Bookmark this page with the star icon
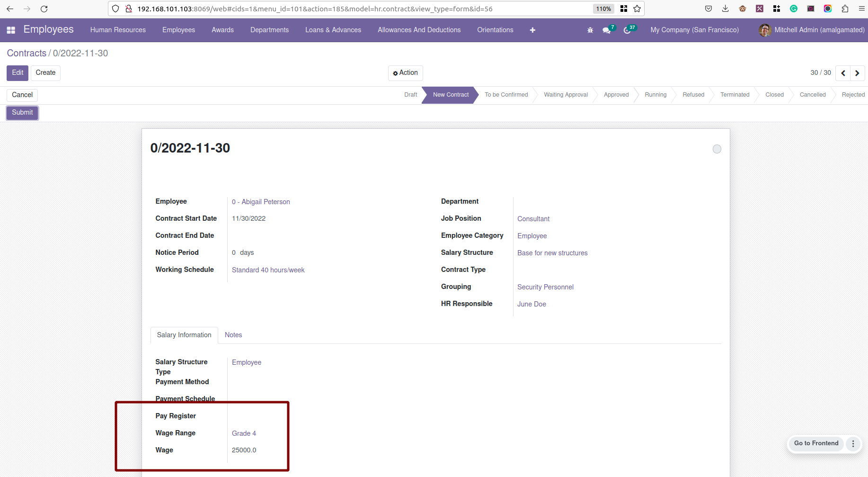868x477 pixels. coord(637,9)
